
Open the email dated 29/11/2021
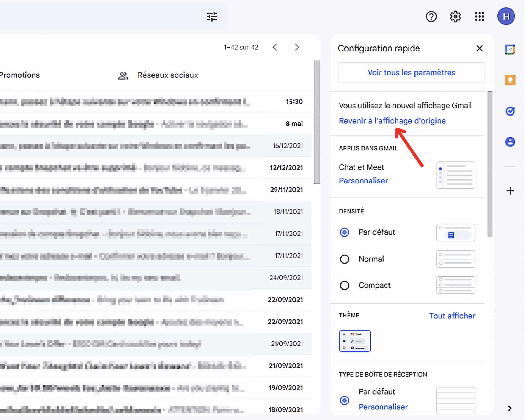tap(156, 190)
